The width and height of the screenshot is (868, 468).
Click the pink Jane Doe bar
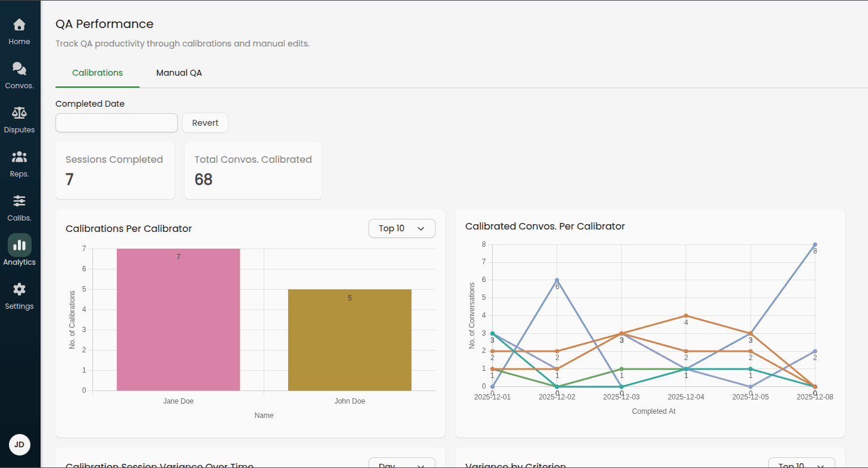[x=178, y=320]
